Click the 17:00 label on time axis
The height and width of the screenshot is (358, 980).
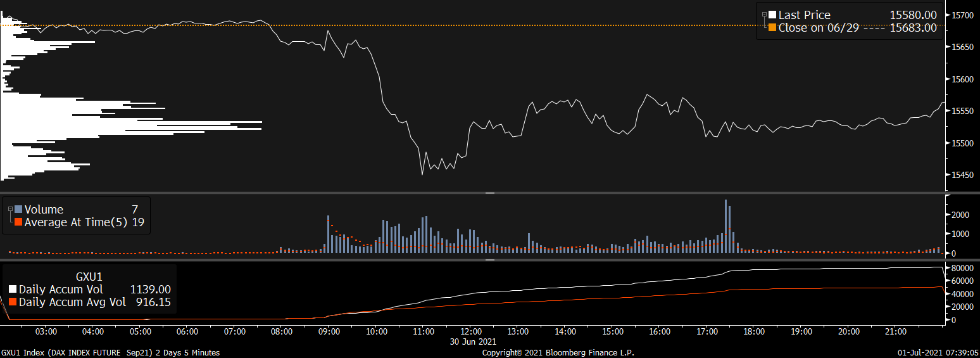click(707, 331)
